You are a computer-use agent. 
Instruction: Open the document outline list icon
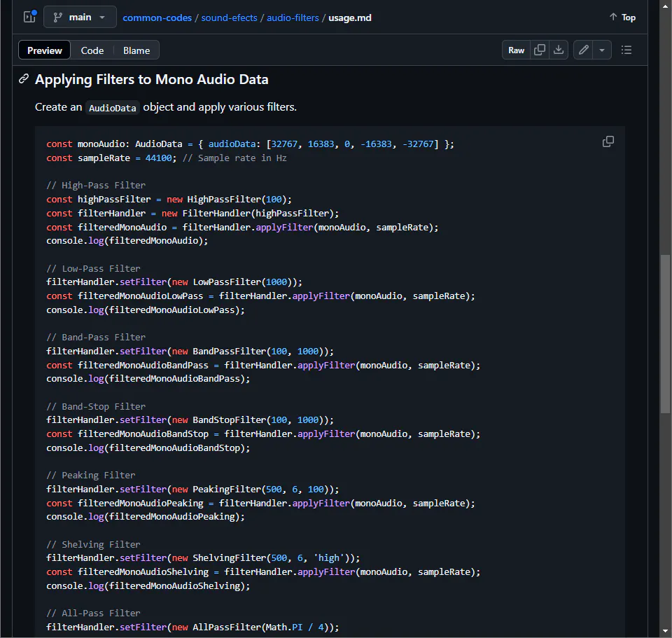tap(626, 50)
